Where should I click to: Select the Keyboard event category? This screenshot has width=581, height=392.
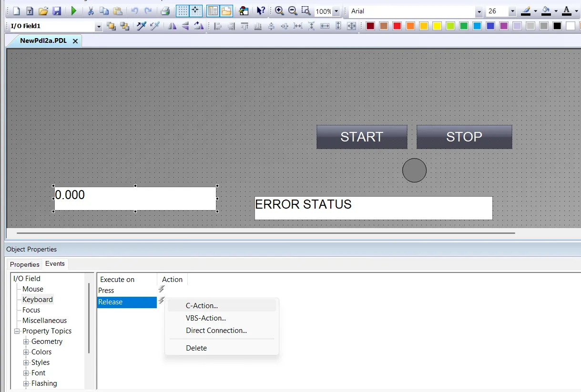(x=37, y=299)
